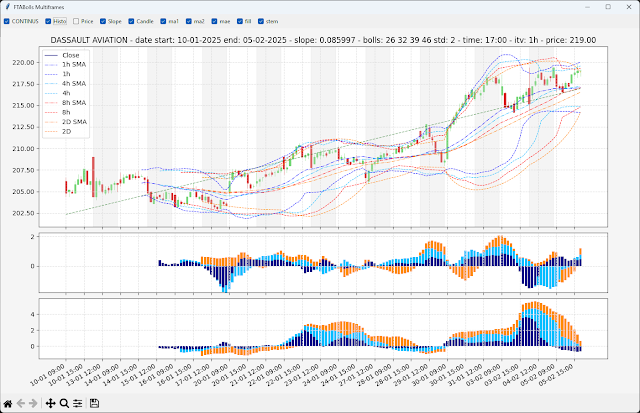Reset the chart to home view

point(8,403)
